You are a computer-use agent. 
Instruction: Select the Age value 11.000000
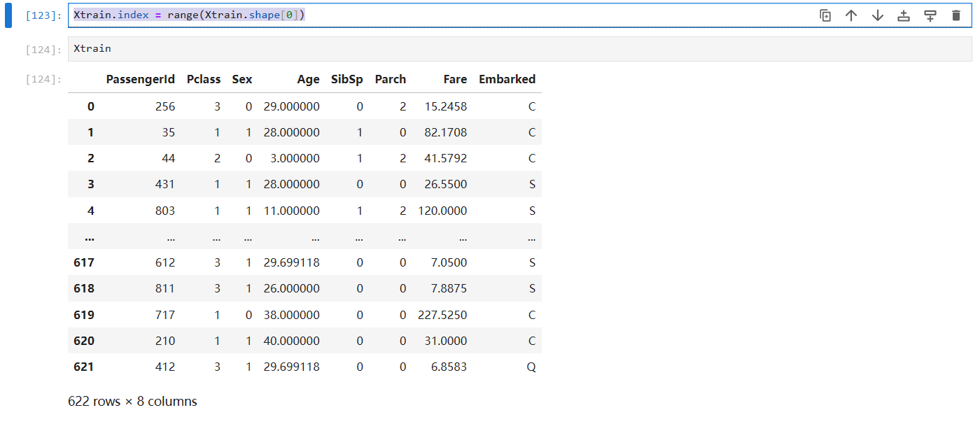[293, 211]
